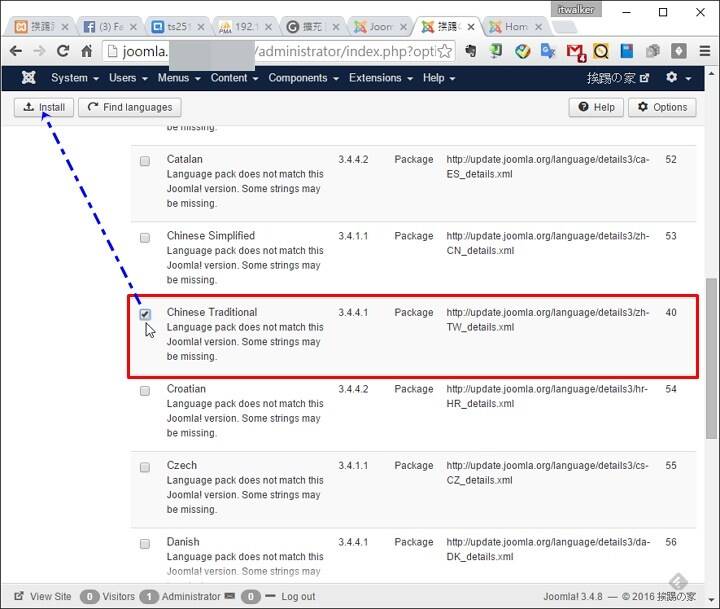Expand the Extensions menu
Viewport: 720px width, 609px height.
coord(381,78)
